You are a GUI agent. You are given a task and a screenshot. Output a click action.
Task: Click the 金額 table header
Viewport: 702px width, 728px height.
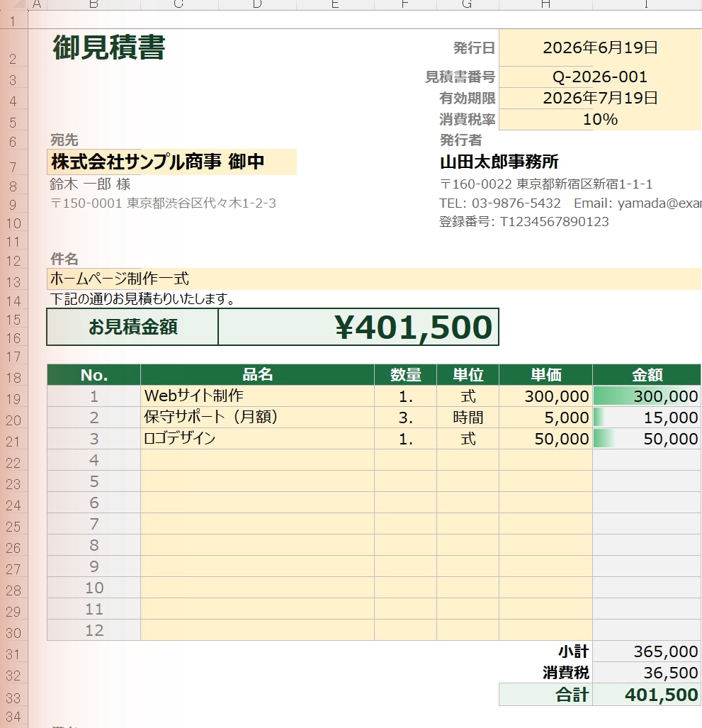tap(647, 375)
